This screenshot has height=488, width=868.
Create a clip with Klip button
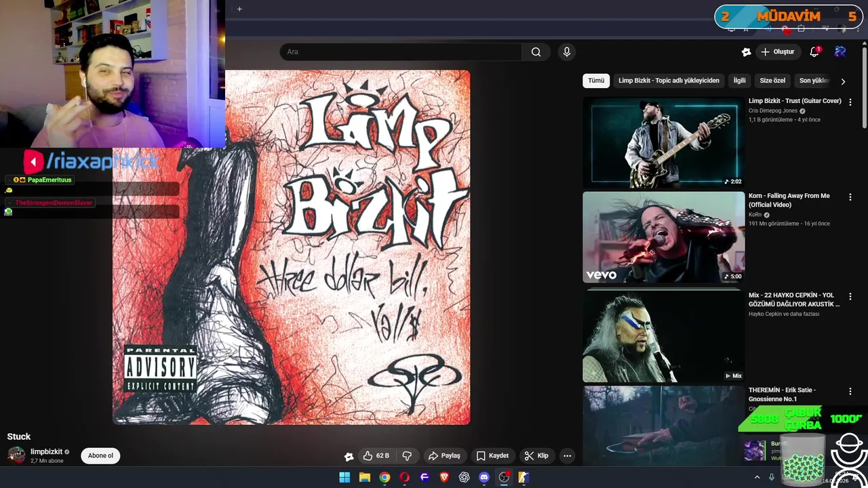(536, 455)
